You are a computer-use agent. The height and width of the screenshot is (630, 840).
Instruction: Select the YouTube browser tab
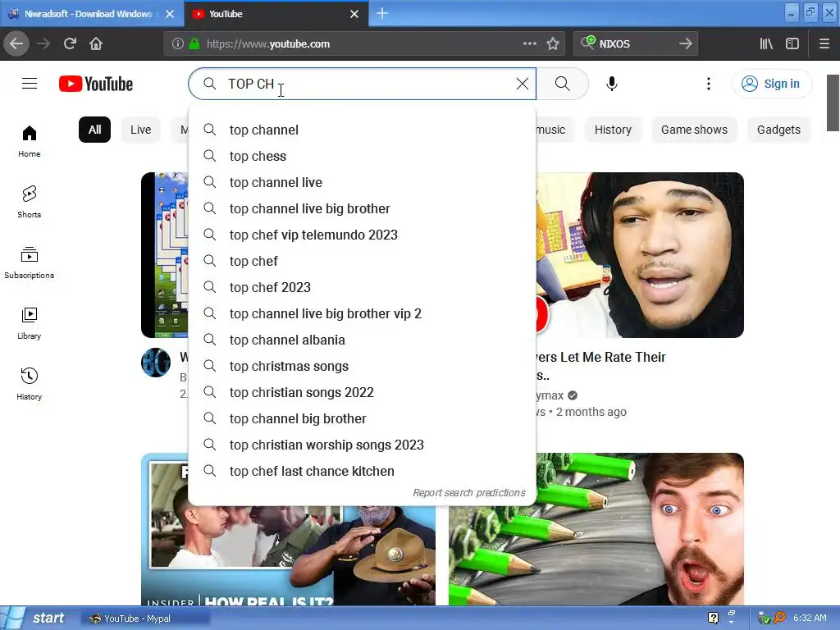(276, 14)
